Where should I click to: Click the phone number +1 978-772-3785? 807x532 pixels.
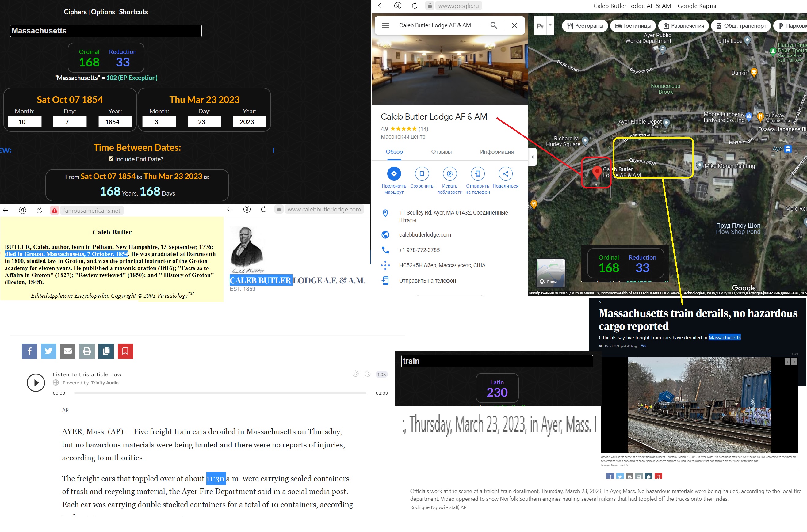pyautogui.click(x=419, y=250)
